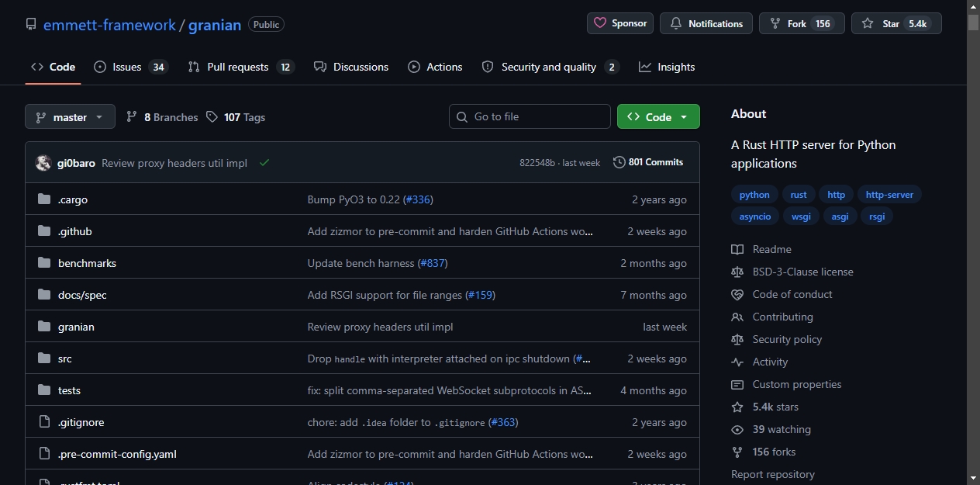Open the Security and quality tab
The width and height of the screenshot is (980, 485).
pos(550,67)
